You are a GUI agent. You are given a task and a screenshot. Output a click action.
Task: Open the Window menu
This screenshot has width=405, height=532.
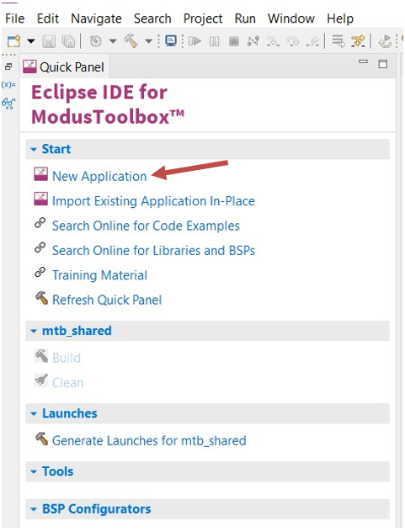tap(291, 19)
